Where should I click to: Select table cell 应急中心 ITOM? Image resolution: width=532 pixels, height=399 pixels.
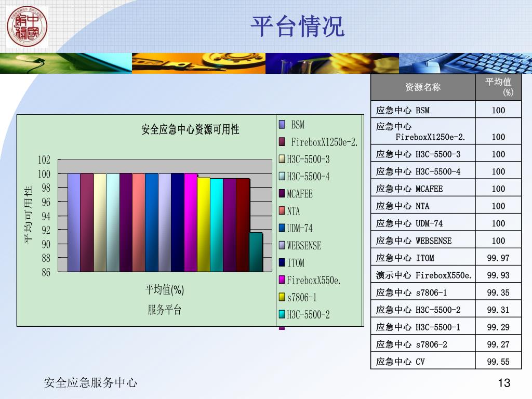tap(423, 258)
